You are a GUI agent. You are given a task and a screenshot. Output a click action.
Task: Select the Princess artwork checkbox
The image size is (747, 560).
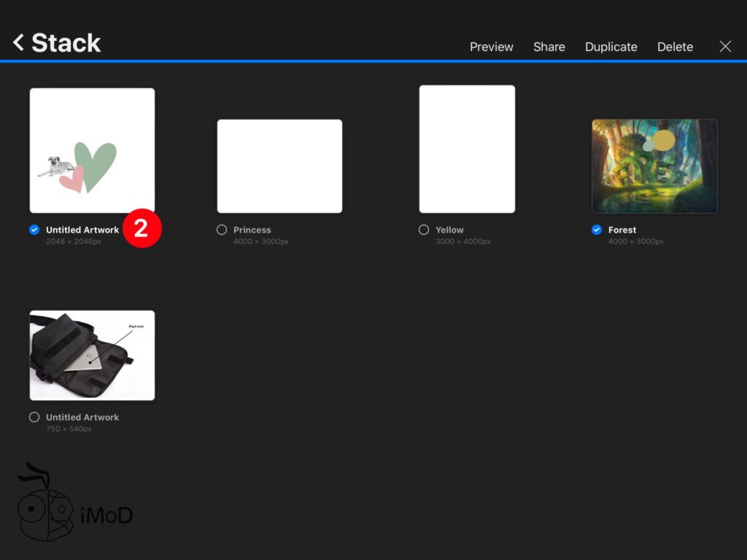point(222,230)
